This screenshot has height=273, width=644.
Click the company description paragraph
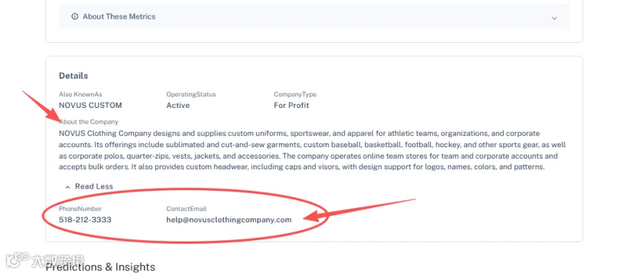pos(313,151)
